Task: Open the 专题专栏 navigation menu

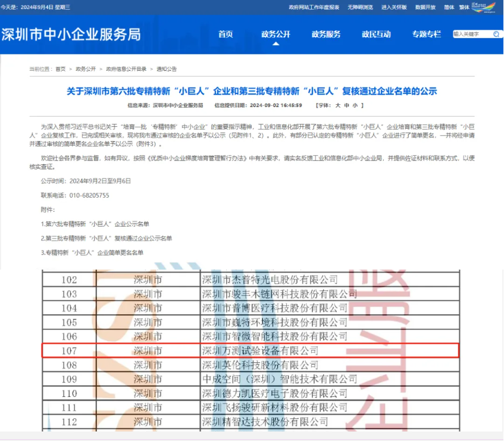Action: point(427,34)
